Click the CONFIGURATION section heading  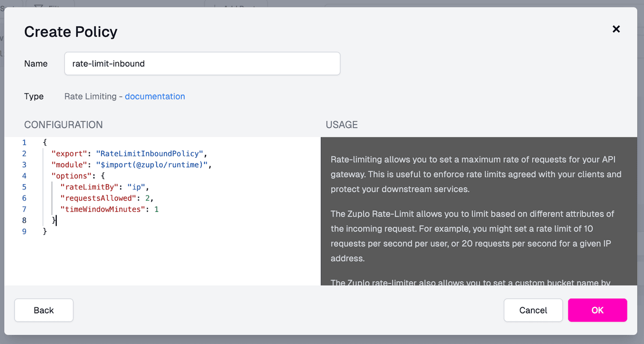63,125
